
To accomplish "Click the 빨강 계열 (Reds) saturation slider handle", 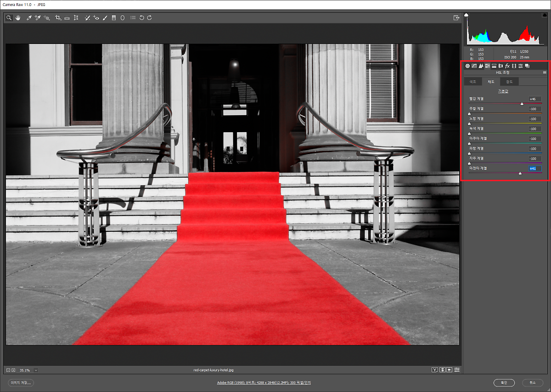I will tap(522, 104).
